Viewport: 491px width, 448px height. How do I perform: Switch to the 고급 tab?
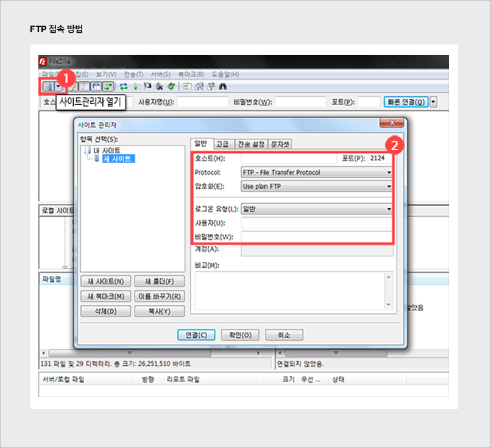222,144
